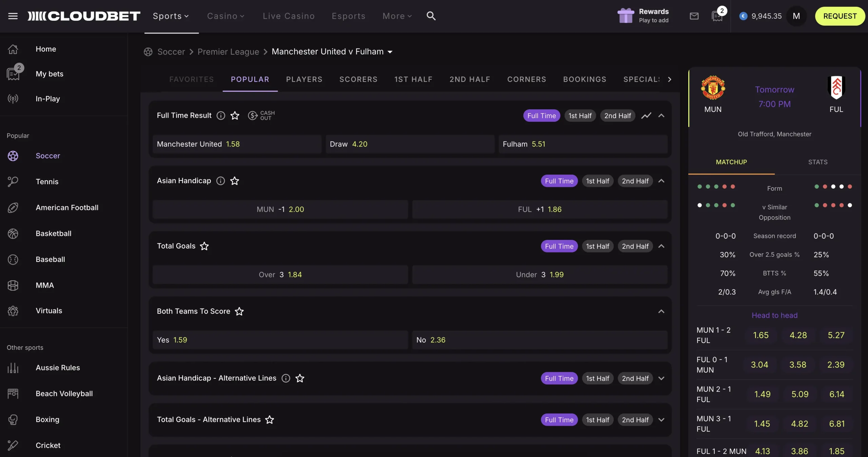
Task: Click the Cloudbet logo
Action: click(84, 16)
